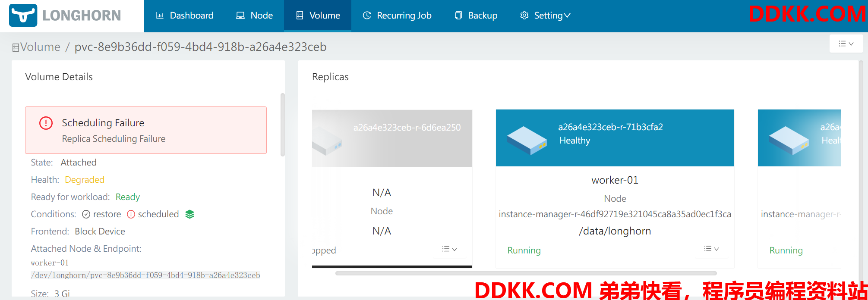Image resolution: width=868 pixels, height=300 pixels.
Task: Click the Scheduling Failure alert title
Action: coord(103,123)
